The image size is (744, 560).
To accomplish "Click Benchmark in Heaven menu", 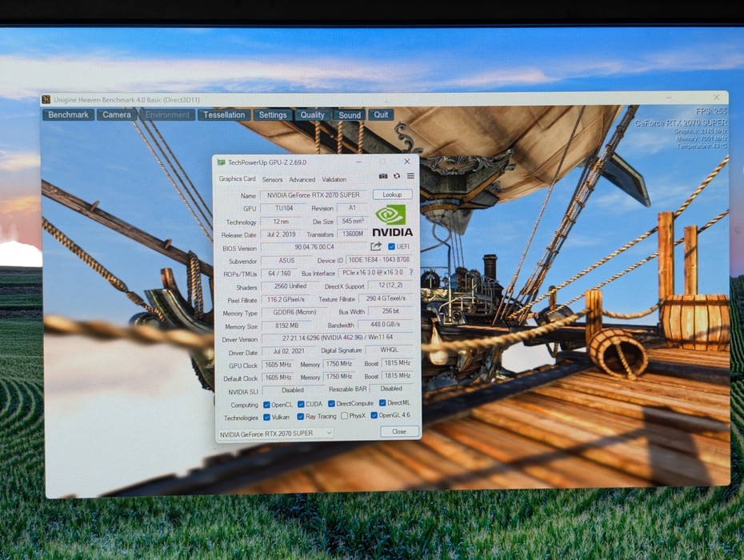I will tap(68, 115).
